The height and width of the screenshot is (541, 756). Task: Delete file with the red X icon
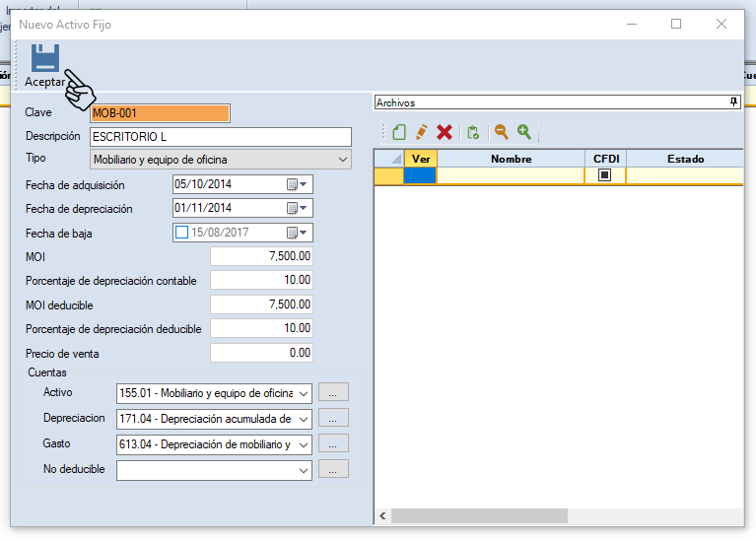(445, 132)
